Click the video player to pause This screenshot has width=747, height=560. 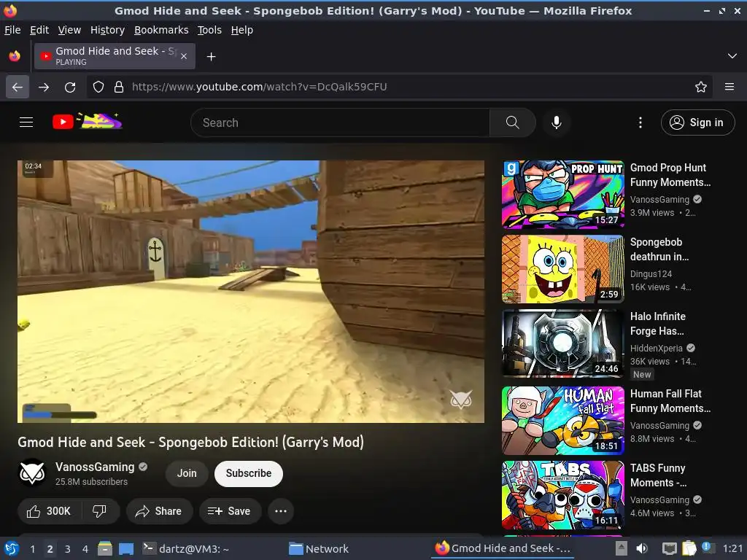(251, 292)
